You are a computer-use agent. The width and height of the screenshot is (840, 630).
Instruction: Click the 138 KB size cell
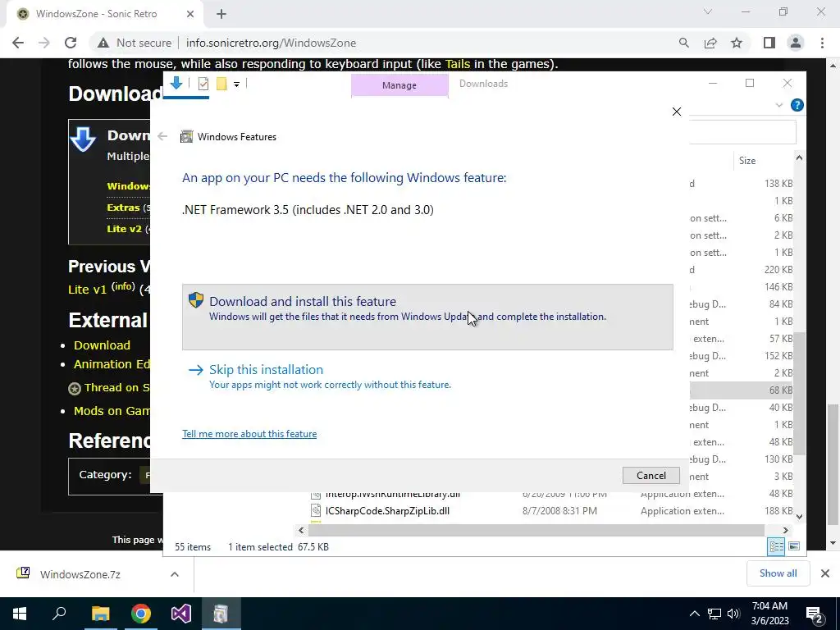coord(778,184)
